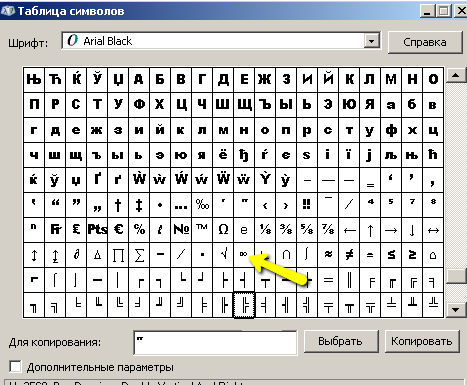467x385 pixels.
Task: Select the double exclamation ‼ mark
Action: click(307, 205)
